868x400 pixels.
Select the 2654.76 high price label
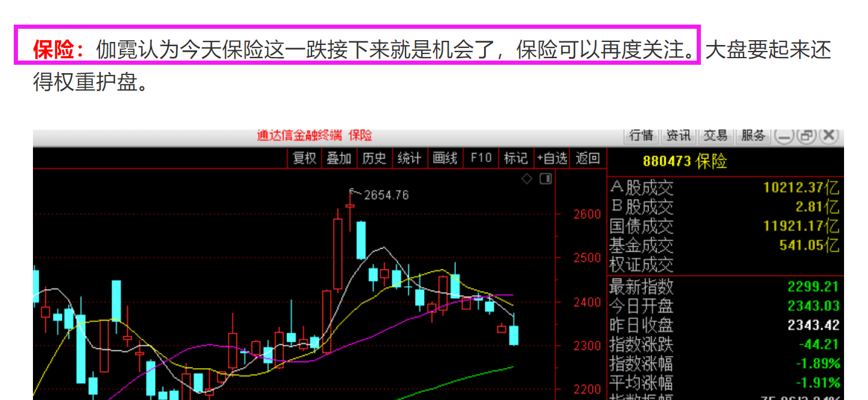(x=386, y=195)
